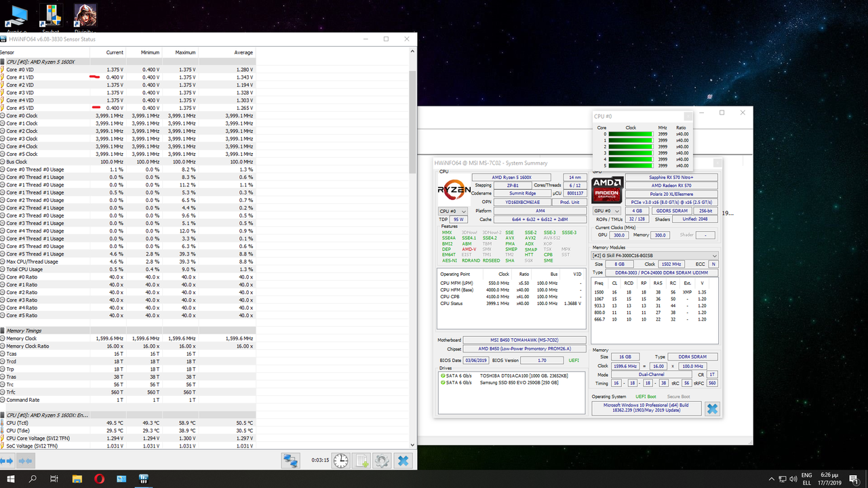The image size is (868, 488).
Task: Open sensor settings gear icon
Action: pyautogui.click(x=382, y=461)
